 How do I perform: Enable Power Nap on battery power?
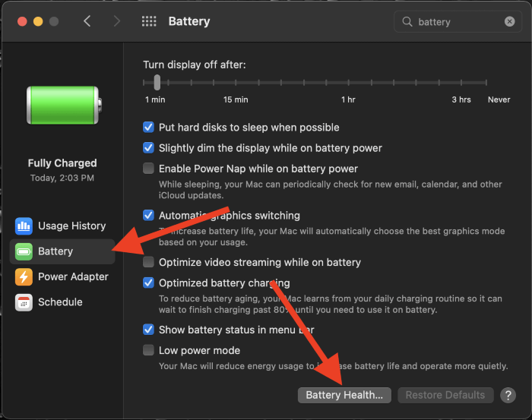pyautogui.click(x=148, y=169)
